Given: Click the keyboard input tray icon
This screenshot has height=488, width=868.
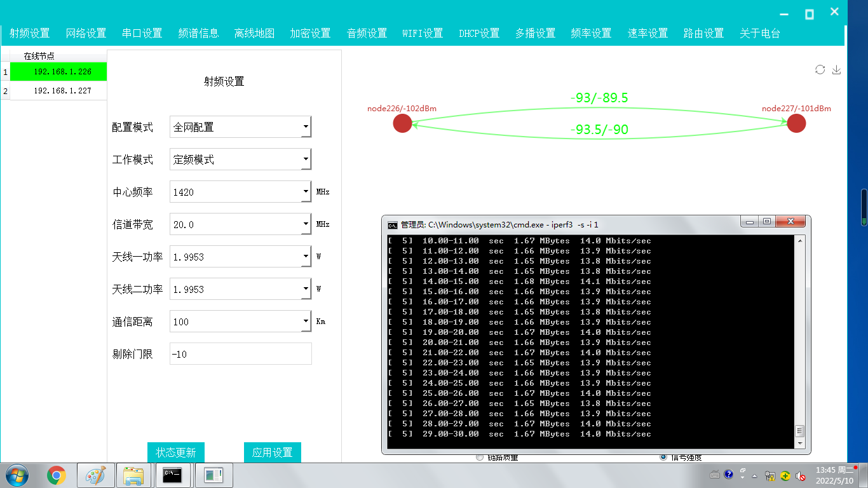Looking at the screenshot, I should click(x=715, y=475).
